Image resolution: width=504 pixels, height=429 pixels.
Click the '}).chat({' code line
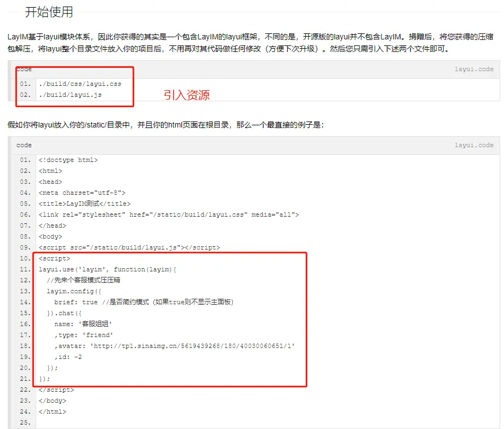pyautogui.click(x=64, y=313)
